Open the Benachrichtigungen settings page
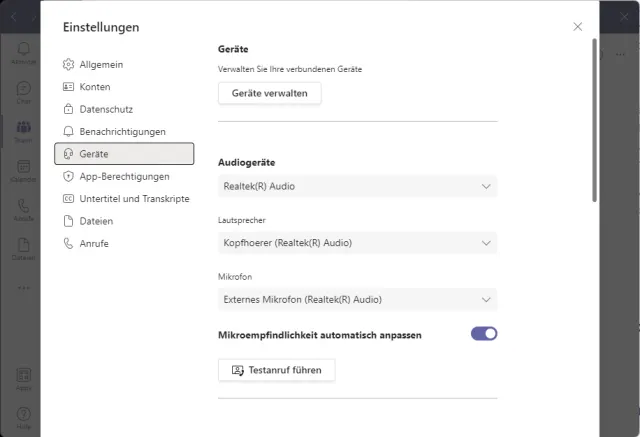The image size is (640, 437). pos(122,131)
